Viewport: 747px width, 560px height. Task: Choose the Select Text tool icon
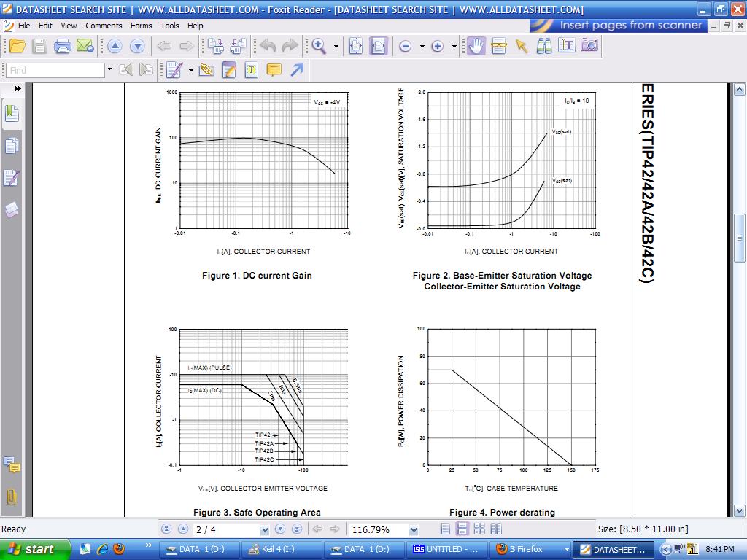point(566,45)
